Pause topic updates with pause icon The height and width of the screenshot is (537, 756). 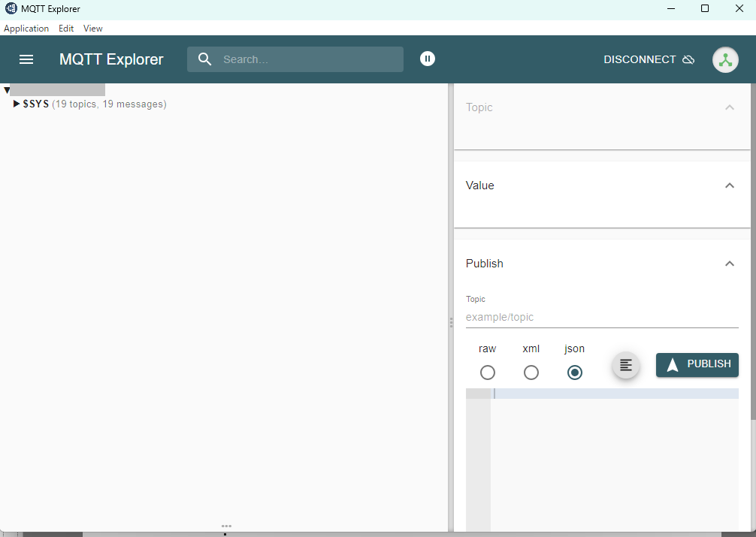tap(428, 59)
